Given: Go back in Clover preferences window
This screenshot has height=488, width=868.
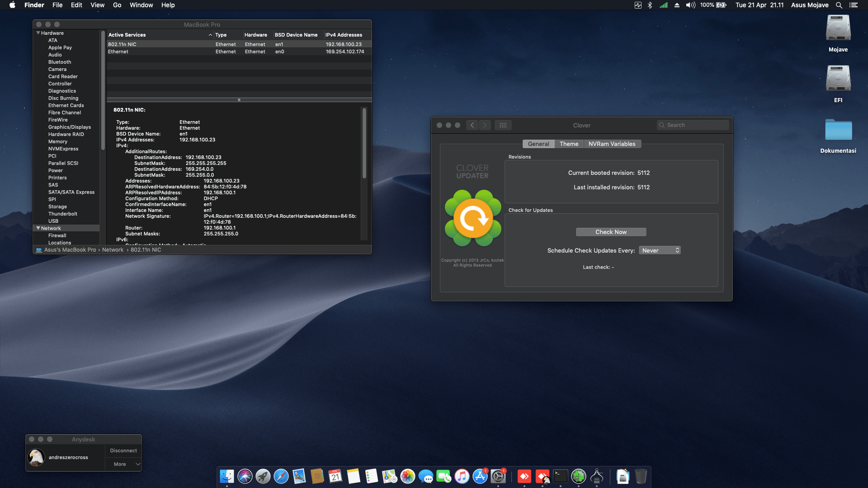Looking at the screenshot, I should (x=472, y=125).
